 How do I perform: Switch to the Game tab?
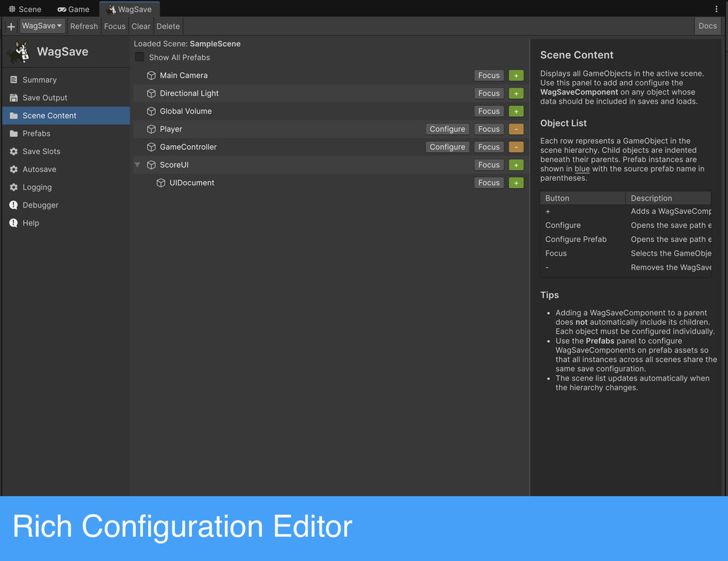point(74,9)
